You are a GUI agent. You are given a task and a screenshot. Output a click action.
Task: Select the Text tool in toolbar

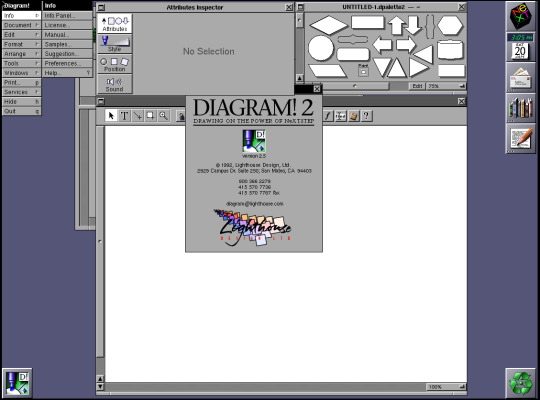tap(124, 116)
